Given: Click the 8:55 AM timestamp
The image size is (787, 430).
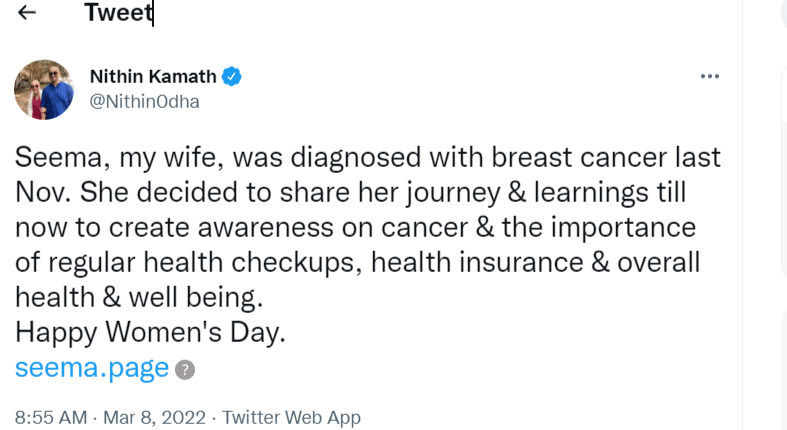Looking at the screenshot, I should (x=50, y=417).
